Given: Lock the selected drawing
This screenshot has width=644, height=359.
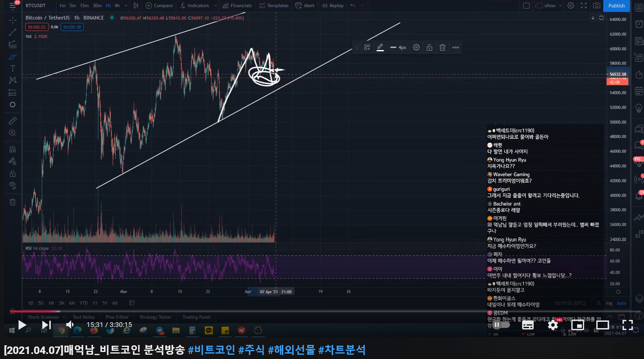Looking at the screenshot, I should [x=429, y=47].
